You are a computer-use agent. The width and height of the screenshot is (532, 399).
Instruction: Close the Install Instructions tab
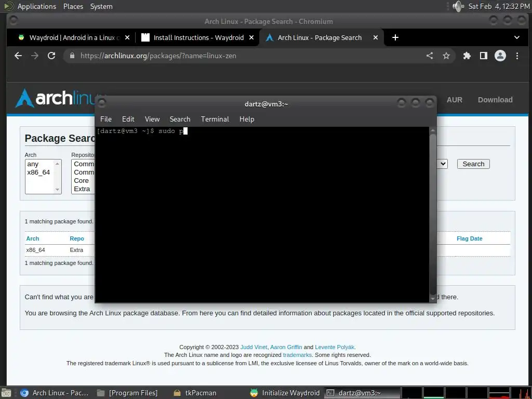tap(251, 37)
